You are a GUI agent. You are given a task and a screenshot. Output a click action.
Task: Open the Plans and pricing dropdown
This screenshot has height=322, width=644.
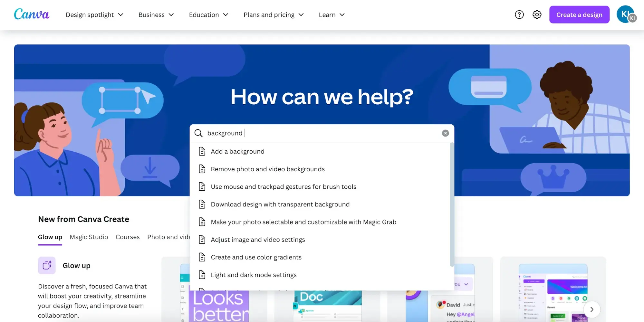pos(274,15)
